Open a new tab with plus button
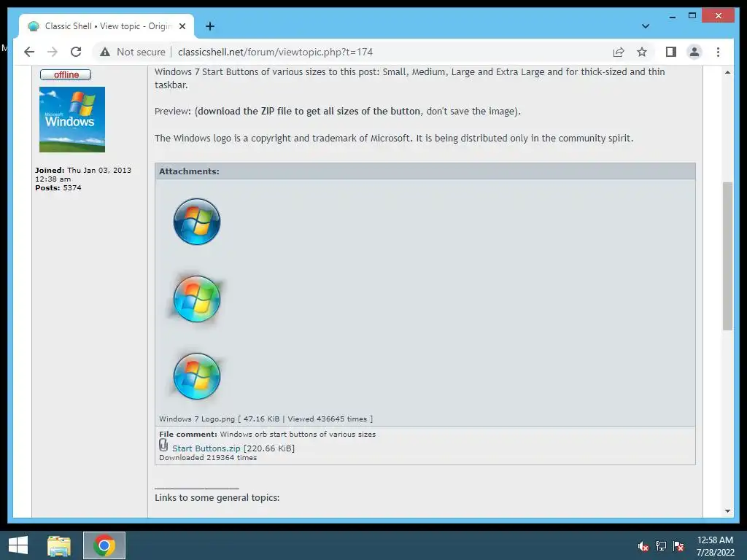 pos(209,26)
